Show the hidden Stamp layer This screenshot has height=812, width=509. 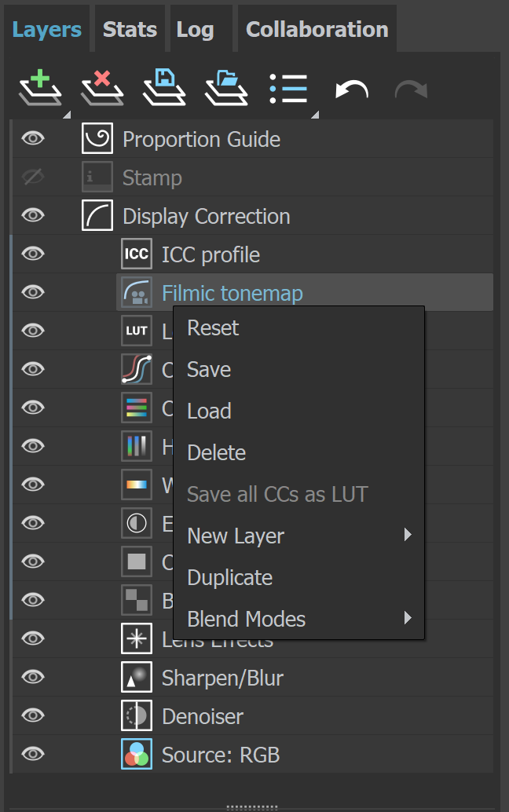[32, 177]
